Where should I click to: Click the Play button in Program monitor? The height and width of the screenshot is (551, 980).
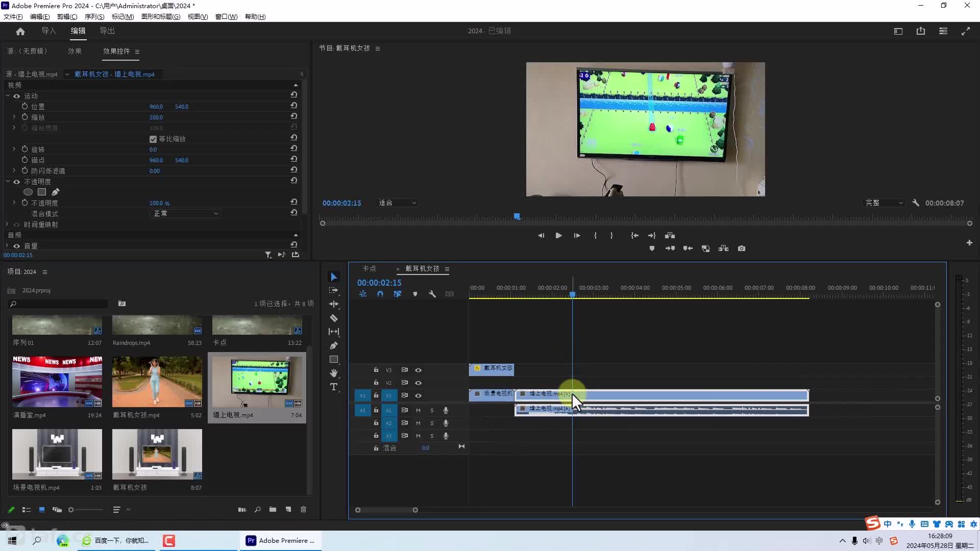point(559,235)
